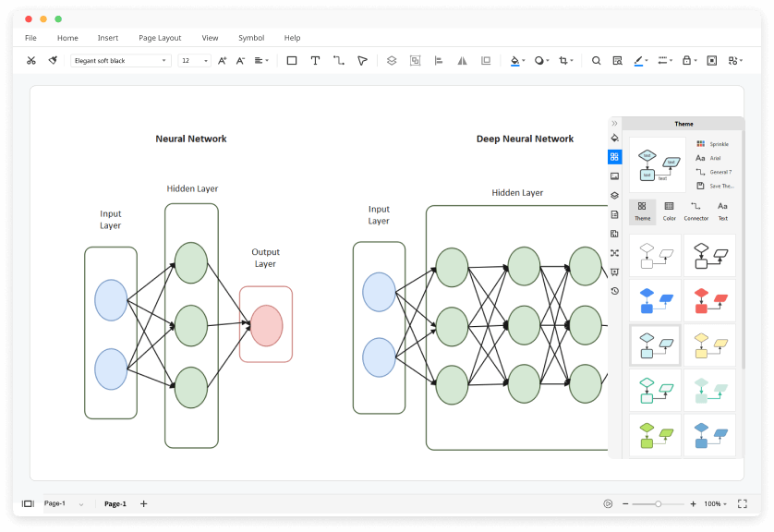Viewport: 774px width, 532px height.
Task: Adjust the zoom slider handle
Action: tap(658, 504)
